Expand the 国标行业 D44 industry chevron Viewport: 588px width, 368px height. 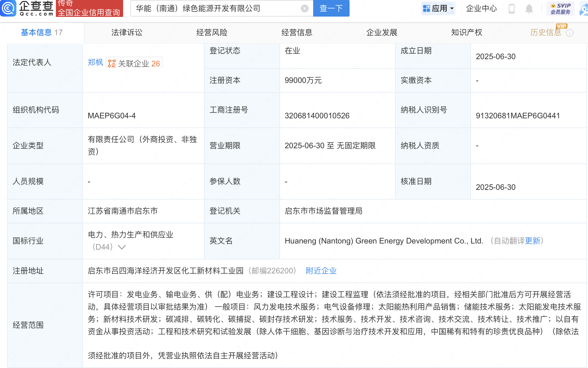122,247
